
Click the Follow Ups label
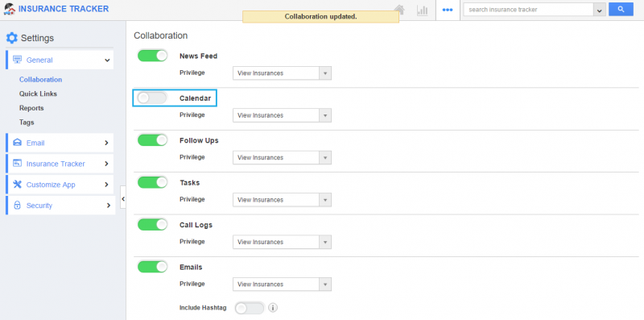pos(199,140)
